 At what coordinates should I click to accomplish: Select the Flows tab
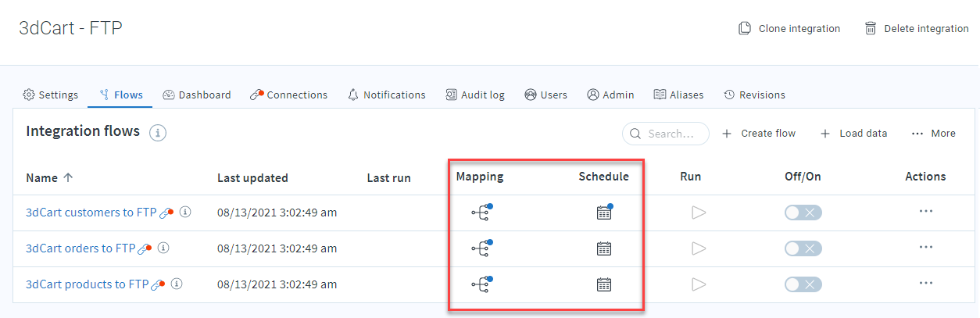pyautogui.click(x=121, y=95)
